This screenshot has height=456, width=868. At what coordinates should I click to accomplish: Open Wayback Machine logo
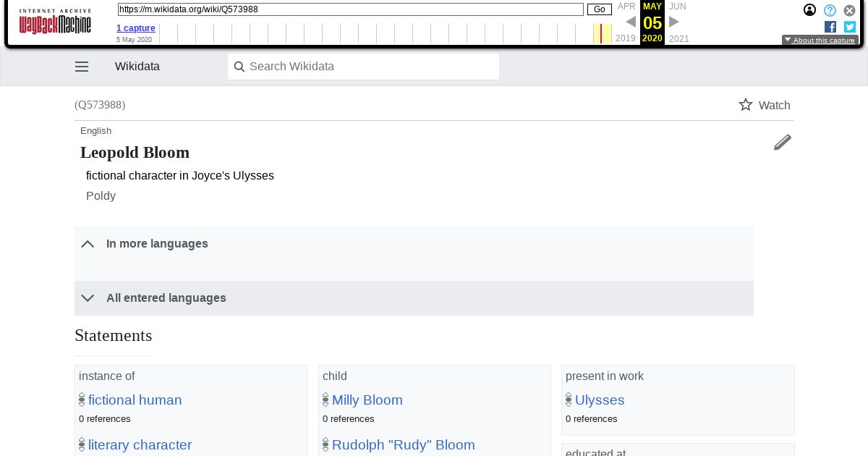[x=55, y=22]
